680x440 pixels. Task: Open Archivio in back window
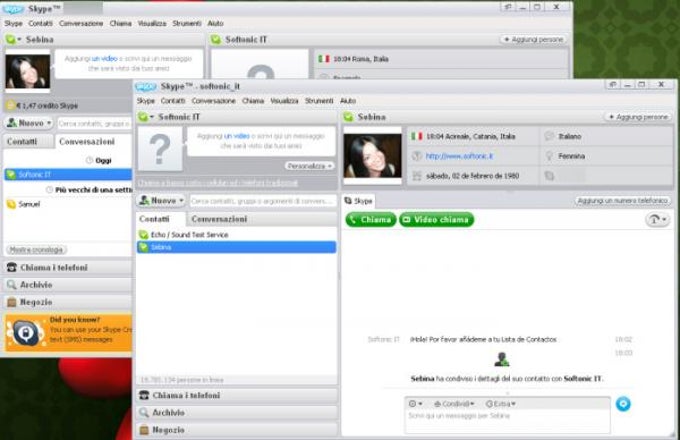[68, 285]
